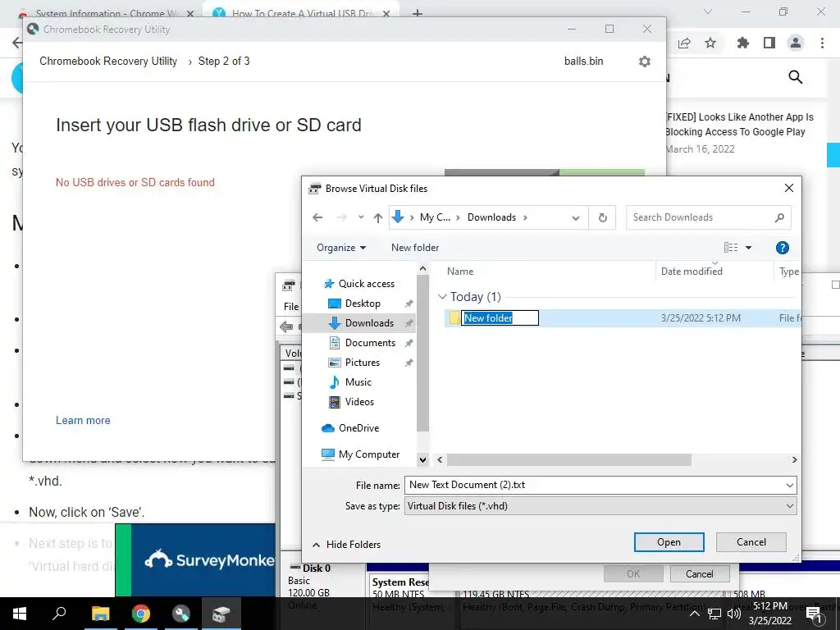Bookmark this page star icon
This screenshot has height=630, width=840.
pyautogui.click(x=710, y=43)
